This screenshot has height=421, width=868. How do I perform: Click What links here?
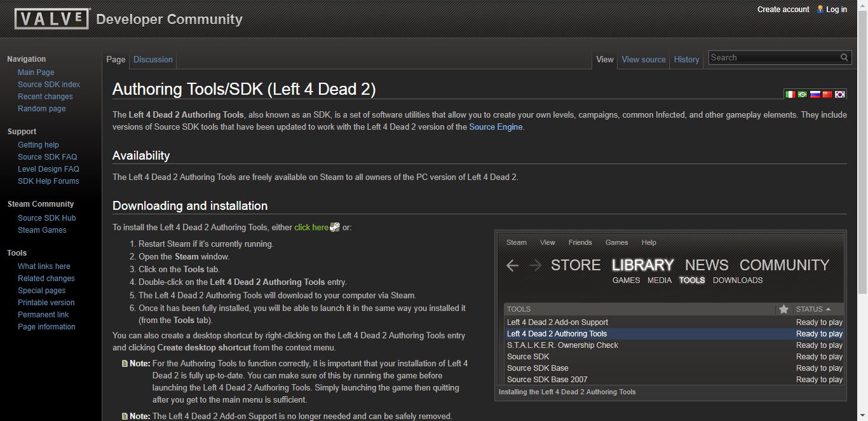click(44, 266)
